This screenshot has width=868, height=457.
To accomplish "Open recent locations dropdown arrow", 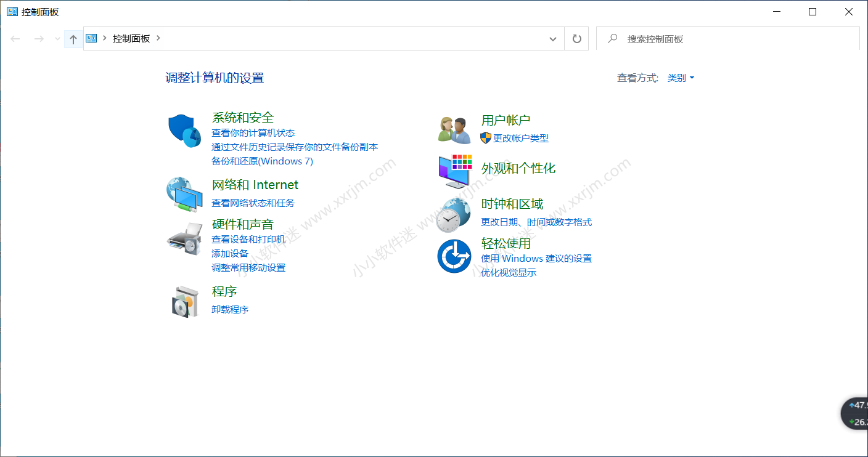I will click(x=57, y=39).
